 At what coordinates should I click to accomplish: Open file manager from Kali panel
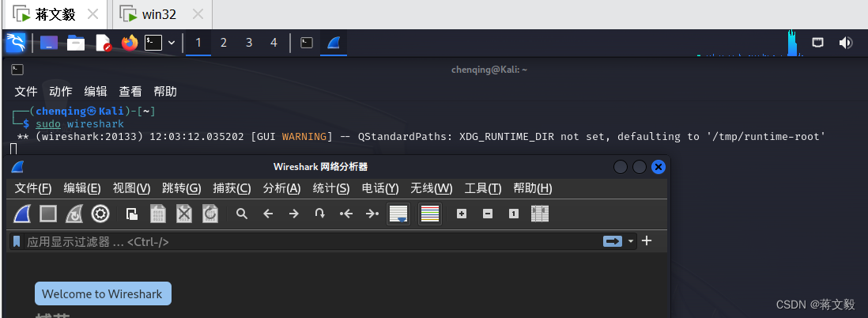tap(76, 43)
